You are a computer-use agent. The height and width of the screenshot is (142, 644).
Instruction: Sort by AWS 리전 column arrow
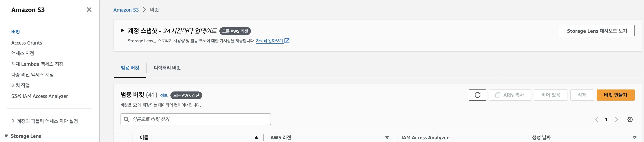click(x=387, y=138)
